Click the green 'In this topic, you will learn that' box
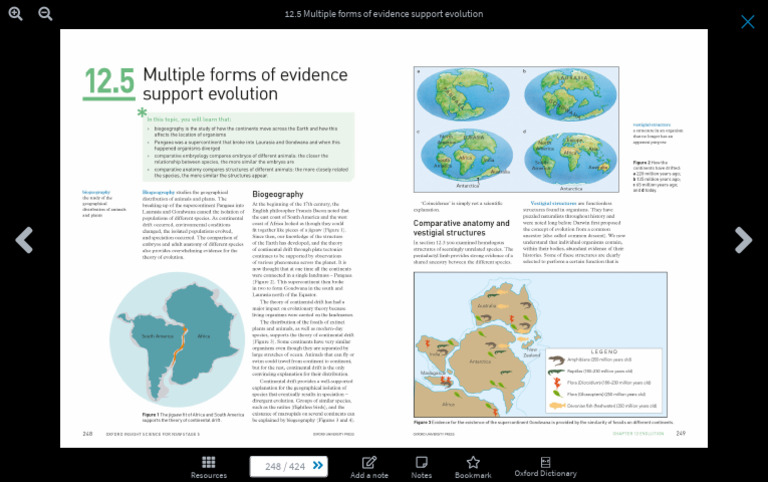Viewport: 768px width, 482px height. coord(248,147)
